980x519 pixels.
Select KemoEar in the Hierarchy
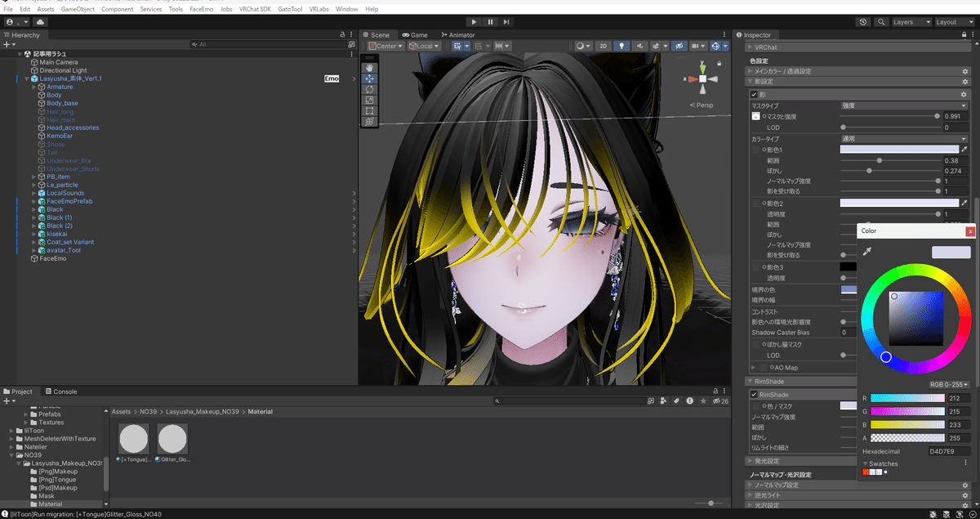pyautogui.click(x=60, y=136)
